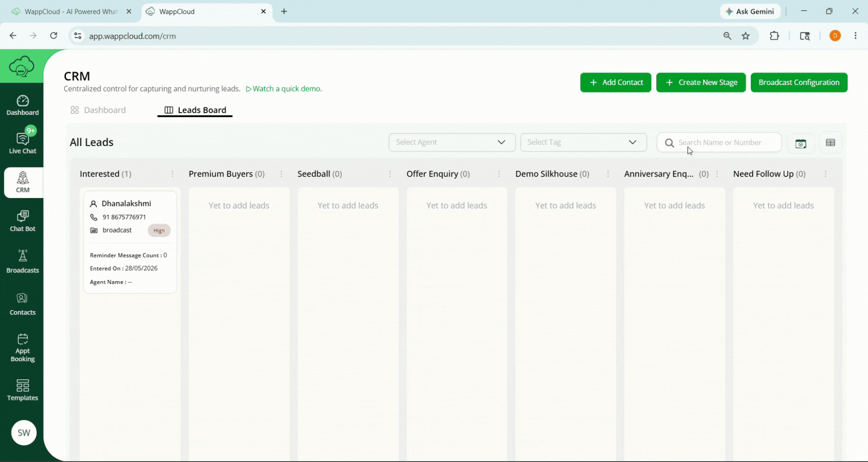The height and width of the screenshot is (462, 868).
Task: Click the High priority badge
Action: coord(159,231)
